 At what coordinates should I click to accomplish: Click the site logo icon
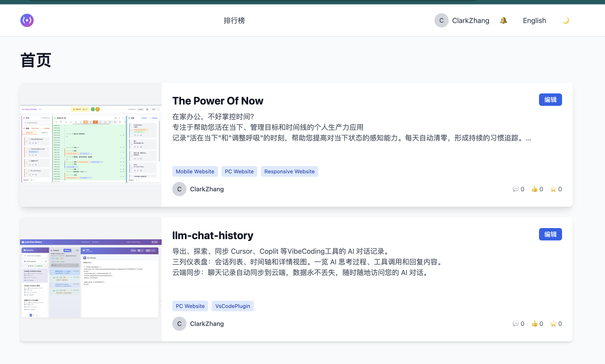coord(27,20)
